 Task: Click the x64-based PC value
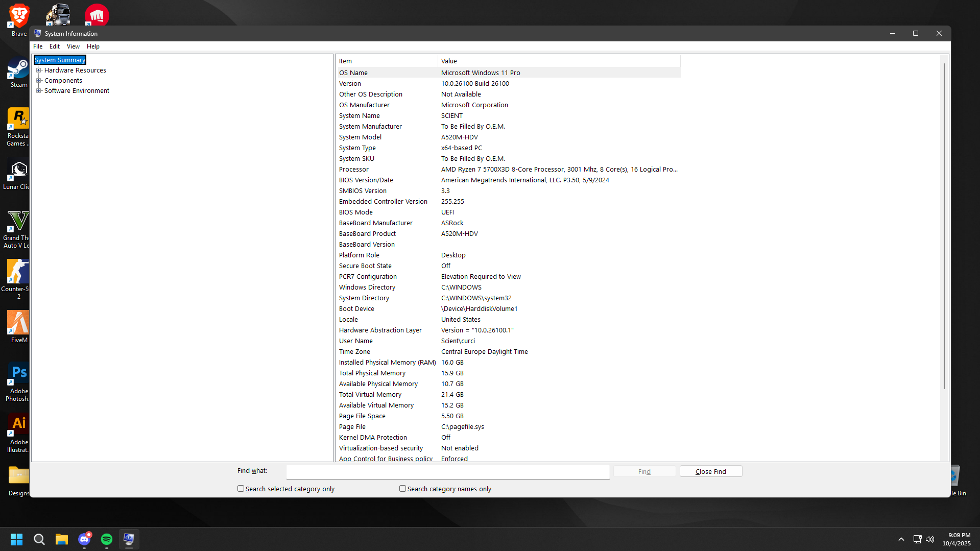click(x=462, y=148)
